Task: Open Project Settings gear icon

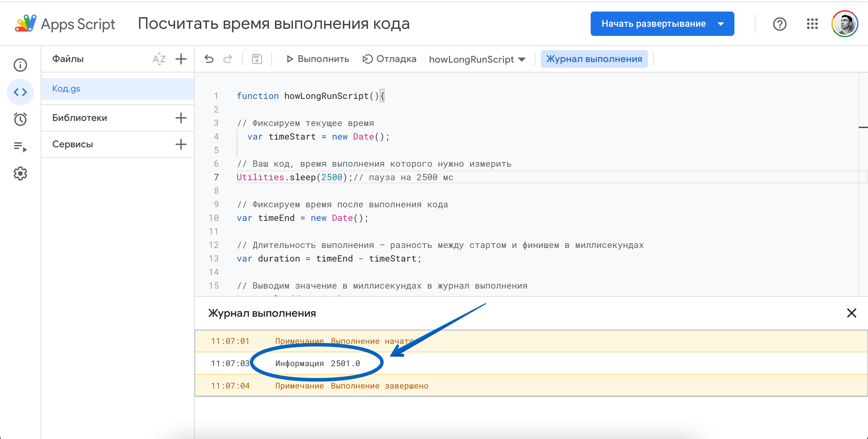Action: [x=20, y=173]
